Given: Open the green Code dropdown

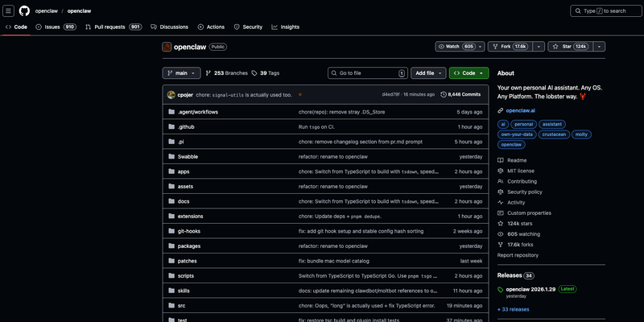Looking at the screenshot, I should click(x=469, y=73).
